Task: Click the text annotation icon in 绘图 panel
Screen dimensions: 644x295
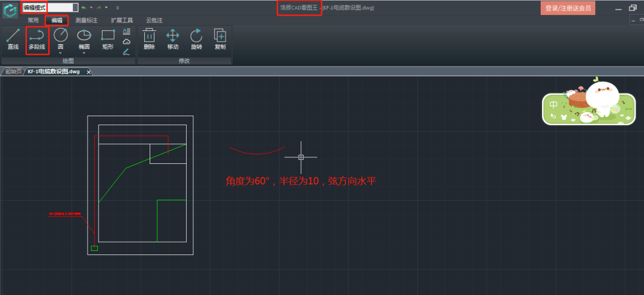Action: tap(126, 31)
